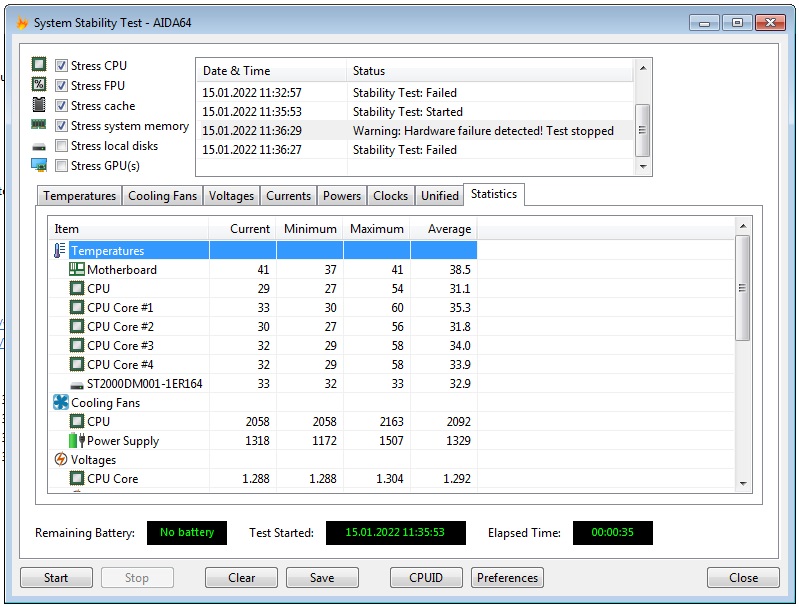This screenshot has width=799, height=607.
Task: Click the disk drive icon beside Stress local disks
Action: pyautogui.click(x=39, y=147)
